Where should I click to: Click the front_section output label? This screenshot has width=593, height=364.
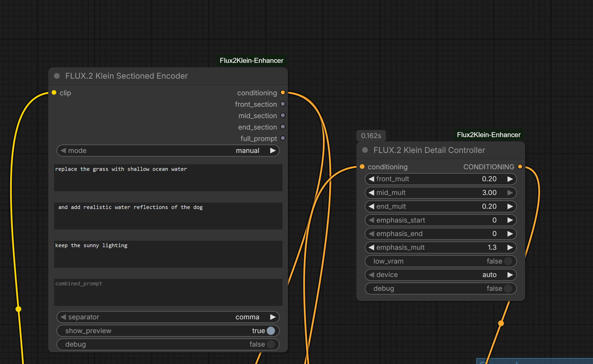(256, 104)
